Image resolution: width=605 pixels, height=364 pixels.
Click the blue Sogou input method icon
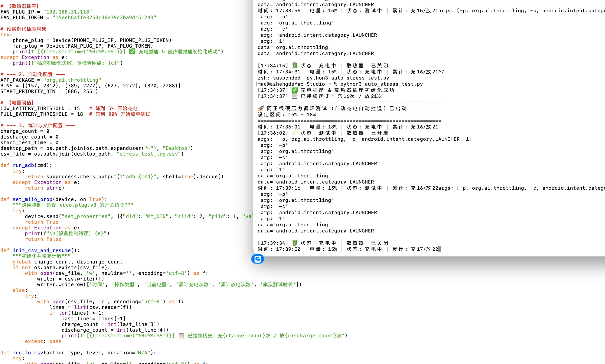click(x=257, y=259)
